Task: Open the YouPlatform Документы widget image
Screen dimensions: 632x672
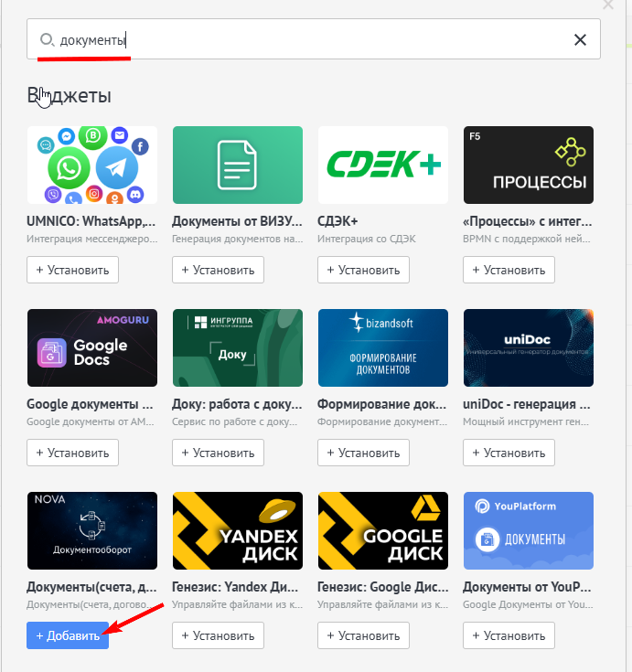Action: pyautogui.click(x=528, y=530)
